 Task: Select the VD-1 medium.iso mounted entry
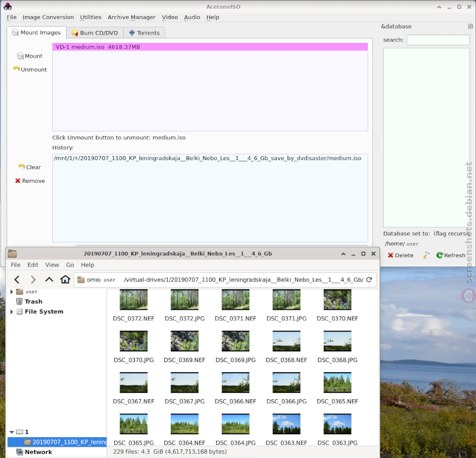pos(210,47)
